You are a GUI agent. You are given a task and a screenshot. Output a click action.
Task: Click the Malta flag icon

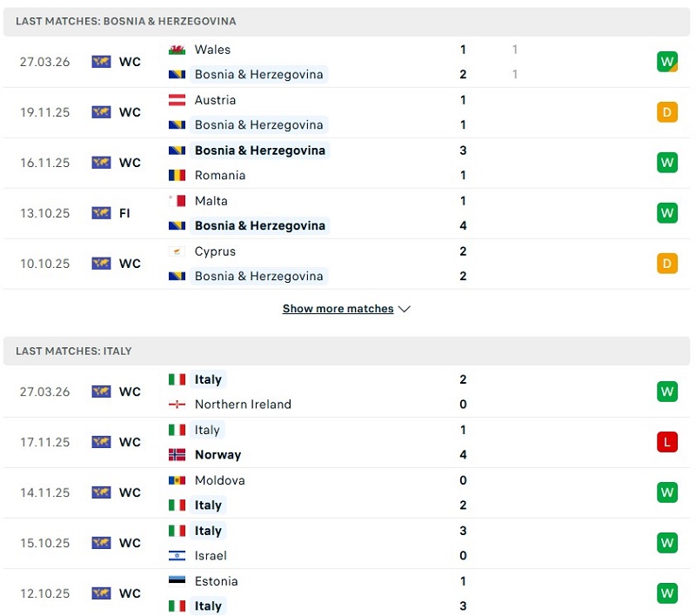177,201
